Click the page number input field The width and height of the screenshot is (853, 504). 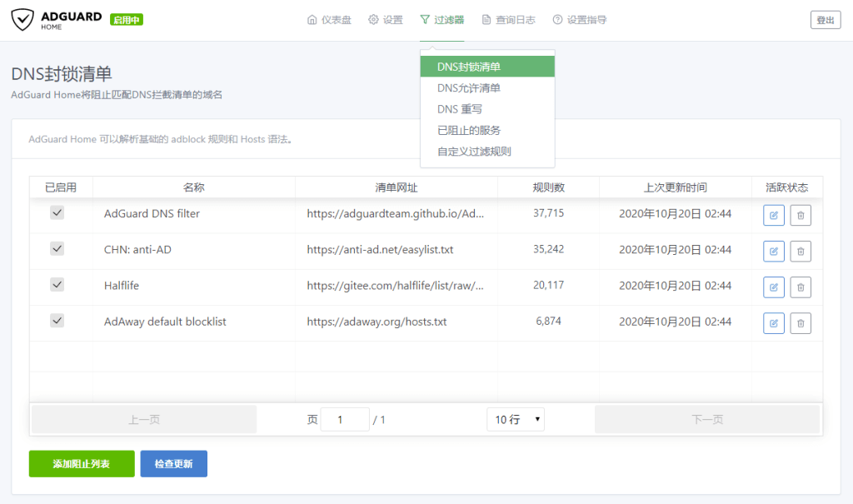click(344, 419)
